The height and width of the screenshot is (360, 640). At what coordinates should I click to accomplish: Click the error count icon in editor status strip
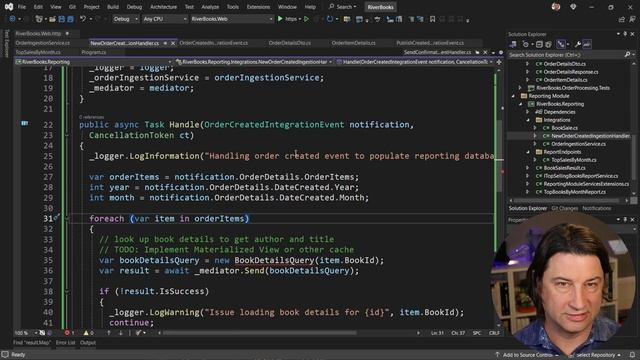click(68, 333)
